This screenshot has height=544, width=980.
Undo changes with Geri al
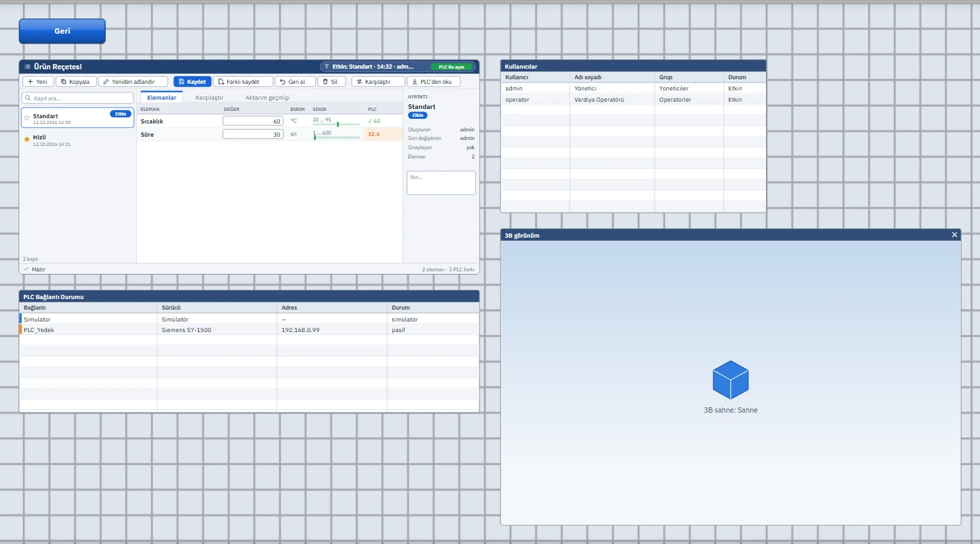pos(295,82)
